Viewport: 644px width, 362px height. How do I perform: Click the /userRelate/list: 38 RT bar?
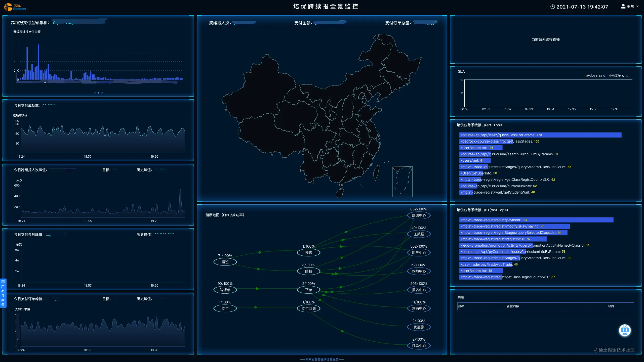[481, 271]
